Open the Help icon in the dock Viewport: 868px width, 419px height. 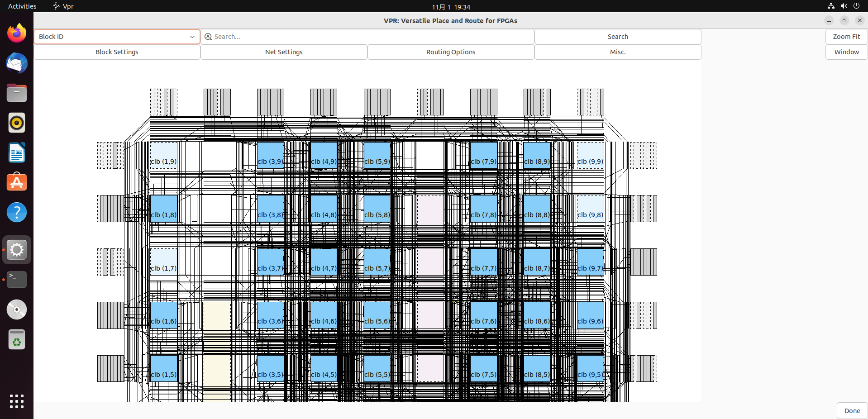tap(17, 212)
